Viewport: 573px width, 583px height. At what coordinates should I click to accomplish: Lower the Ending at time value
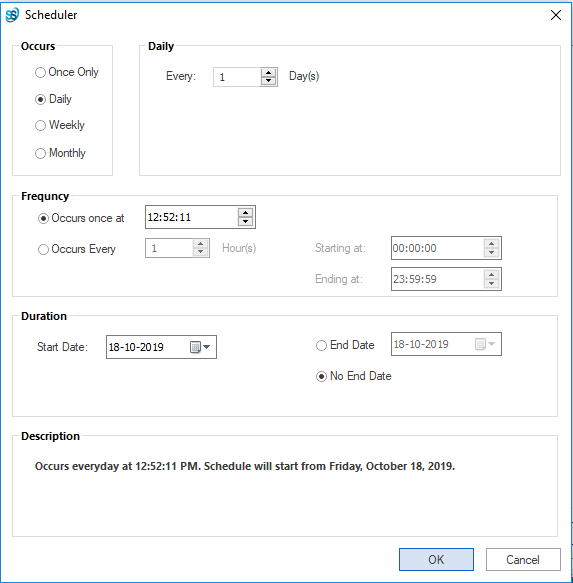click(x=492, y=283)
